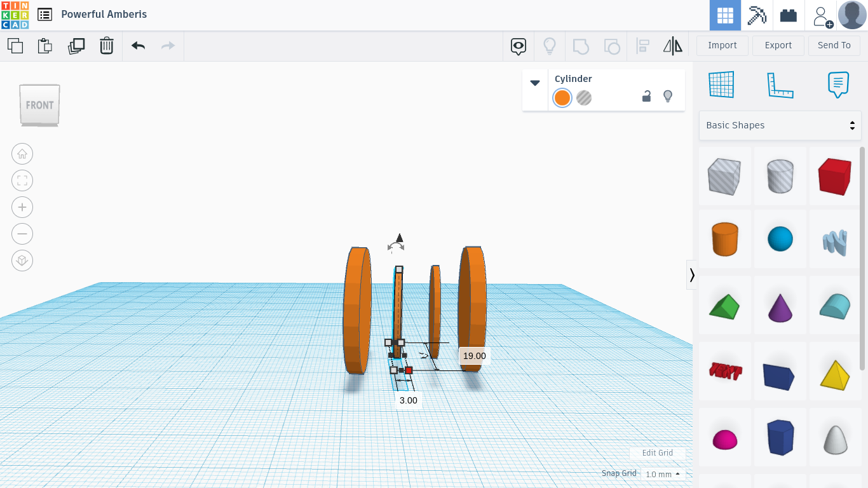Viewport: 868px width, 488px height.
Task: Pick the dark blue Wedge shape
Action: point(780,372)
